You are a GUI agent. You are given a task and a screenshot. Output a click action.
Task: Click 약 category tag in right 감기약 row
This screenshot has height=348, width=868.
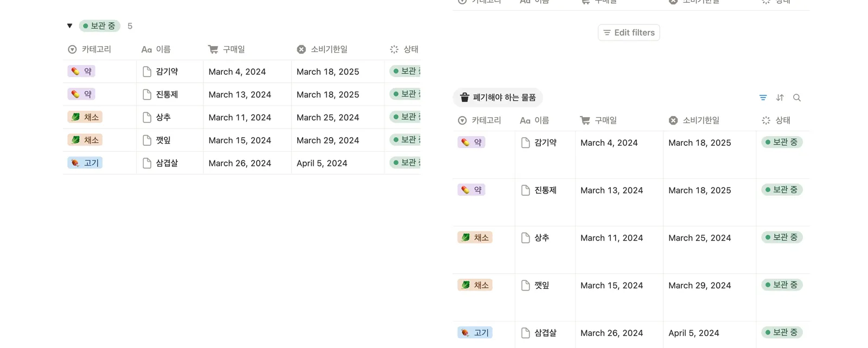point(471,142)
